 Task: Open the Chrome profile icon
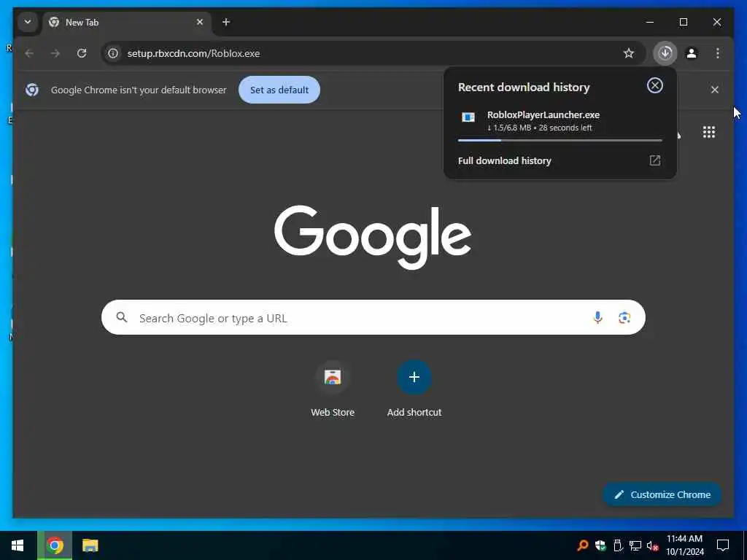coord(692,53)
